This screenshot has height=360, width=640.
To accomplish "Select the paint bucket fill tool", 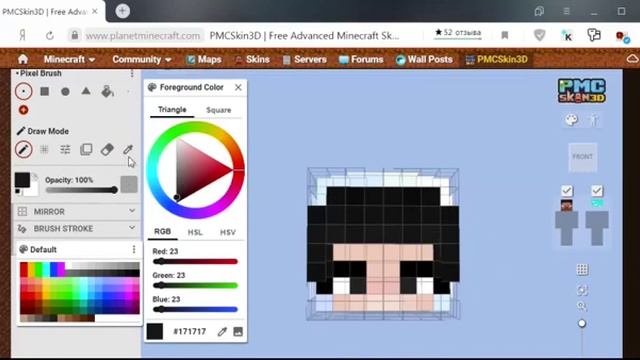I will click(107, 91).
